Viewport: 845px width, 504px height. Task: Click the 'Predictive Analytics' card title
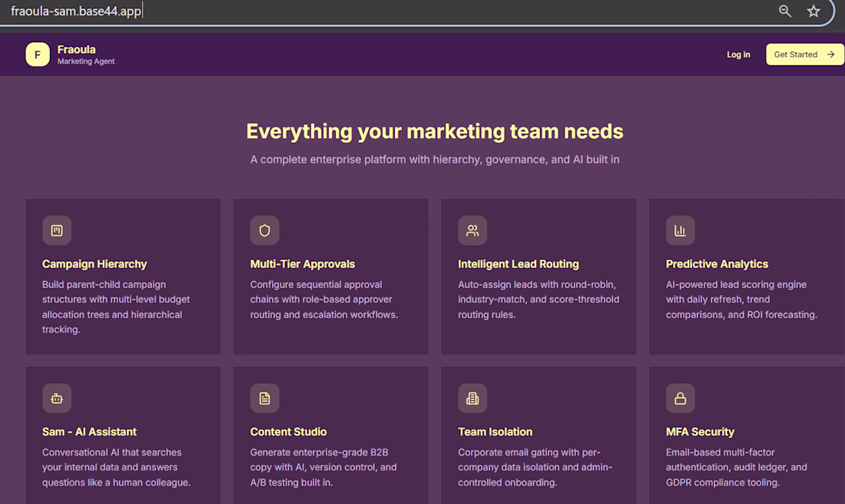[x=717, y=264]
